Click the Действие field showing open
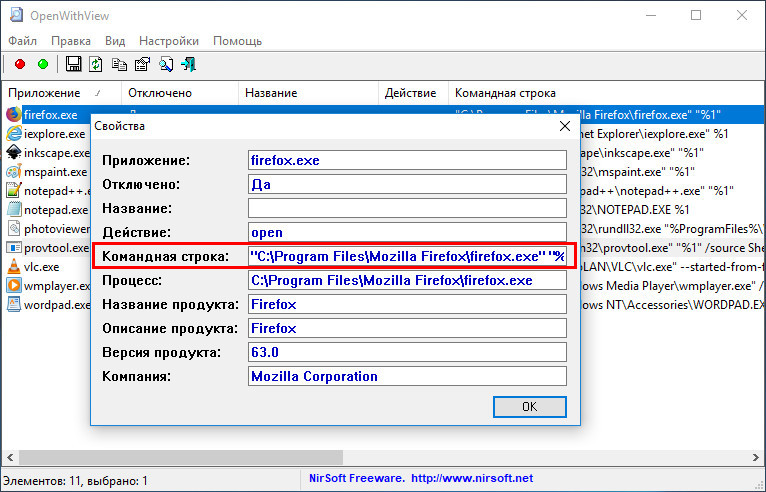Viewport: 766px width, 492px height. [407, 232]
